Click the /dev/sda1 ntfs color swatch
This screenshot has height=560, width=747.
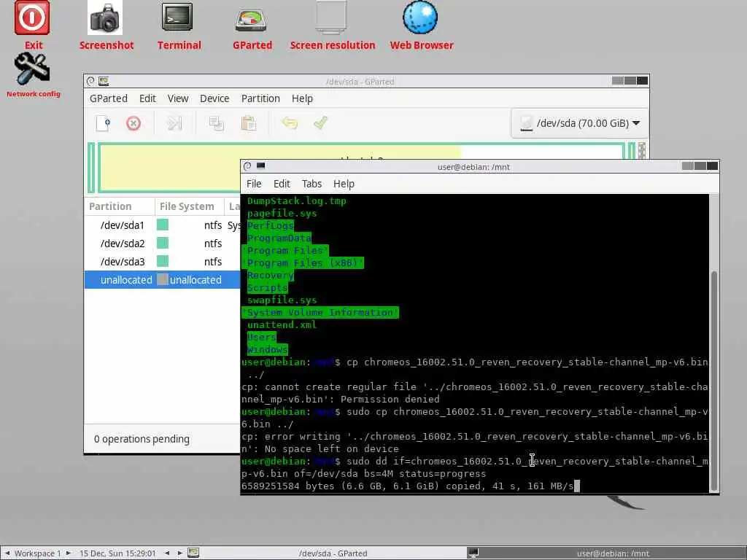coord(163,225)
